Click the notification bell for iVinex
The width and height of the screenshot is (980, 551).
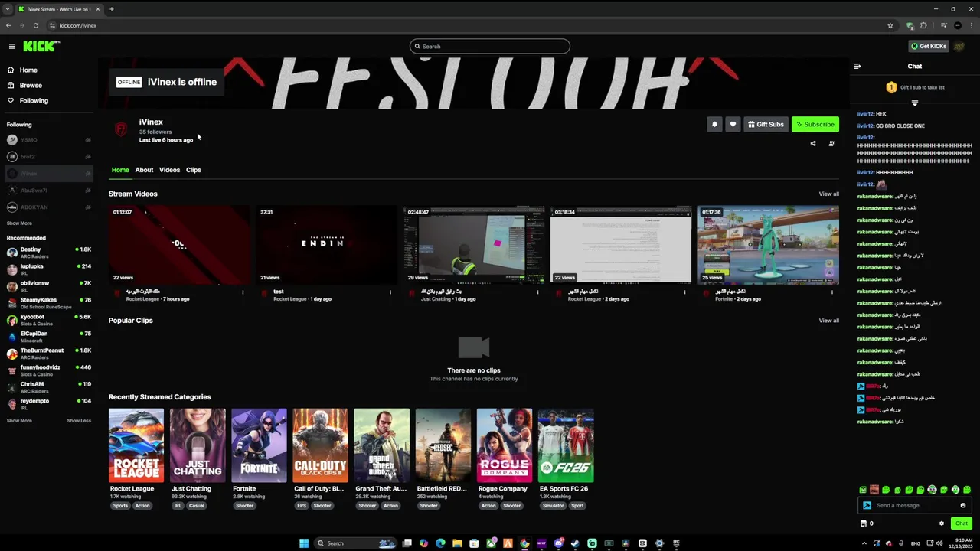click(x=714, y=124)
